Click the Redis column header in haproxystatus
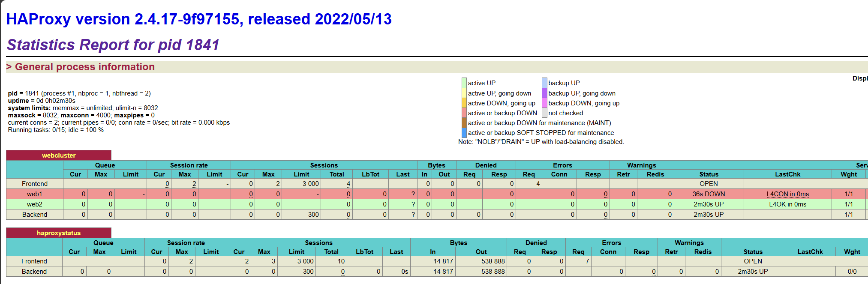This screenshot has height=284, width=868. 703,252
